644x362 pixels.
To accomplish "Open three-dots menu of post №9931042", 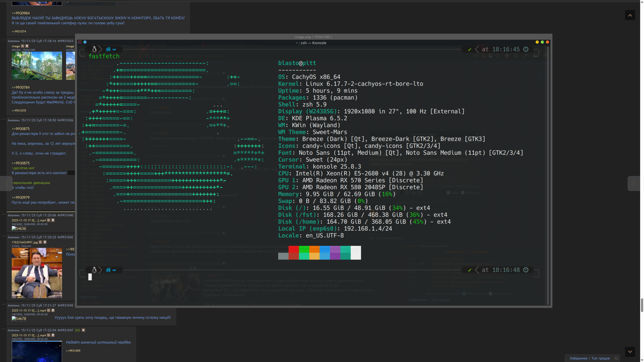I will pos(4,236).
